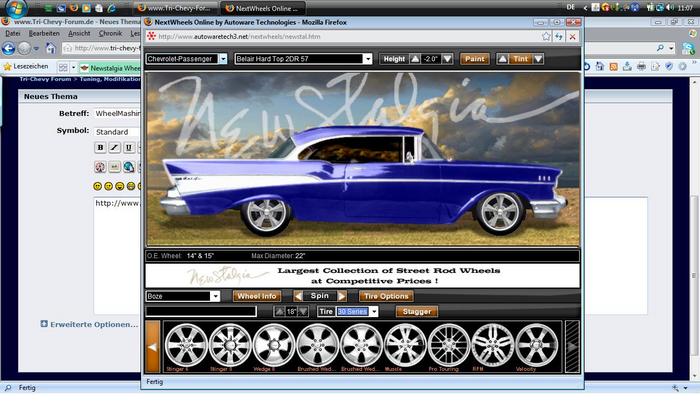Go to previous wheels with orange left arrow
Viewport: 700px width, 420px height.
click(x=153, y=347)
